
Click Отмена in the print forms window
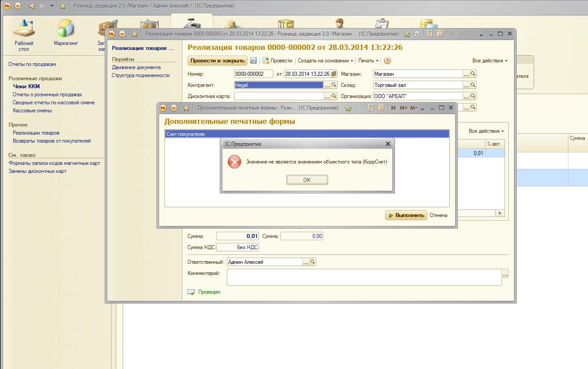pos(438,215)
